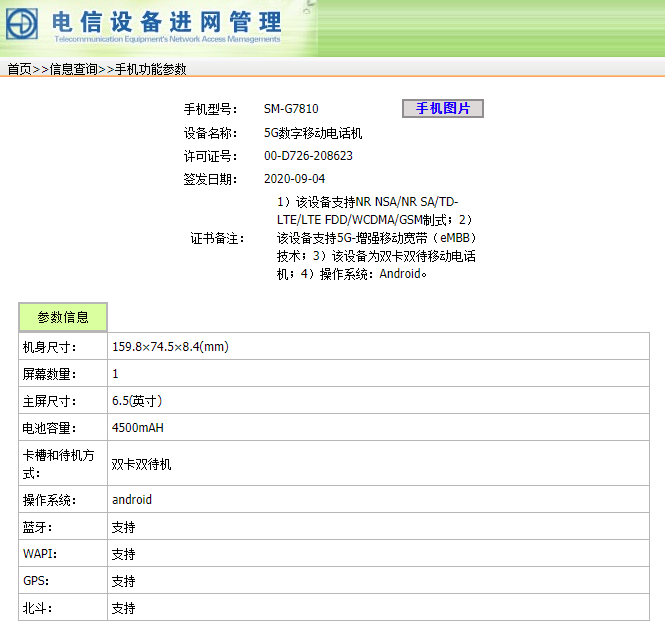Click the 电信设备进网管理 header title
This screenshot has width=665, height=630.
(x=167, y=20)
